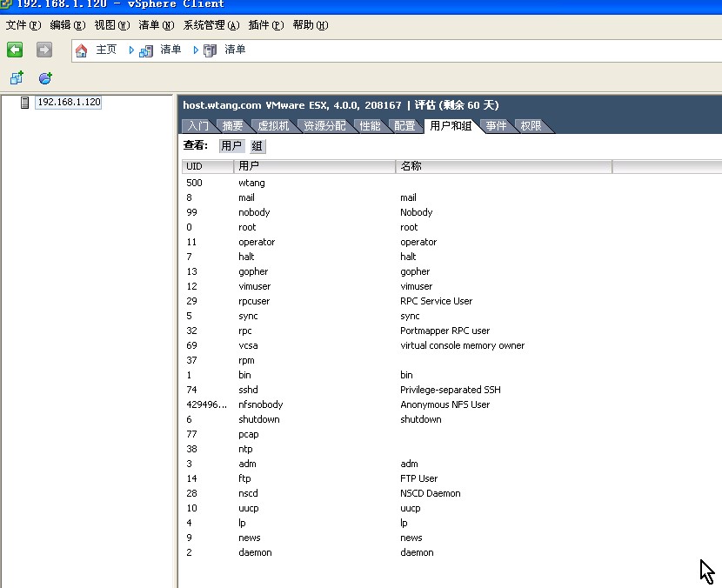Select the shutdown user row

click(x=451, y=419)
